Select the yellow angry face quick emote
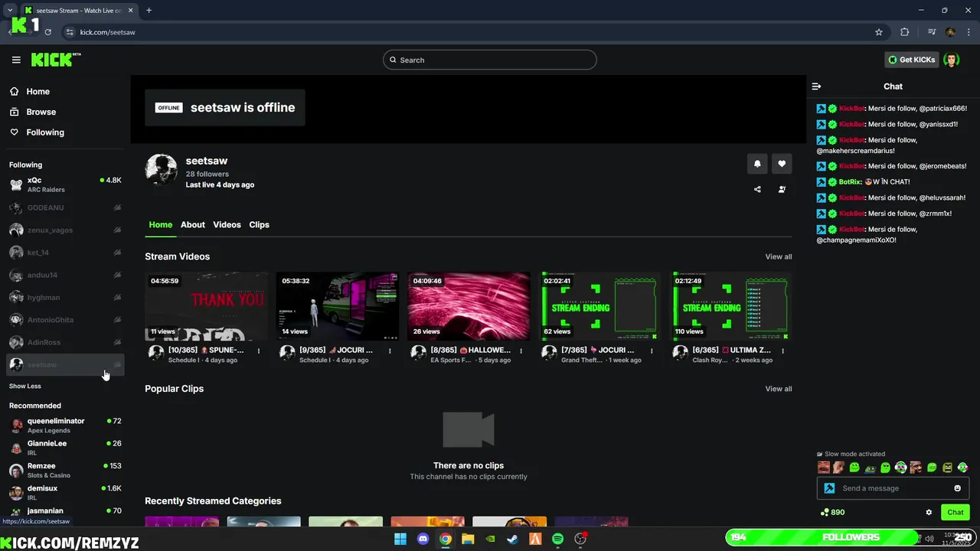 point(947,468)
